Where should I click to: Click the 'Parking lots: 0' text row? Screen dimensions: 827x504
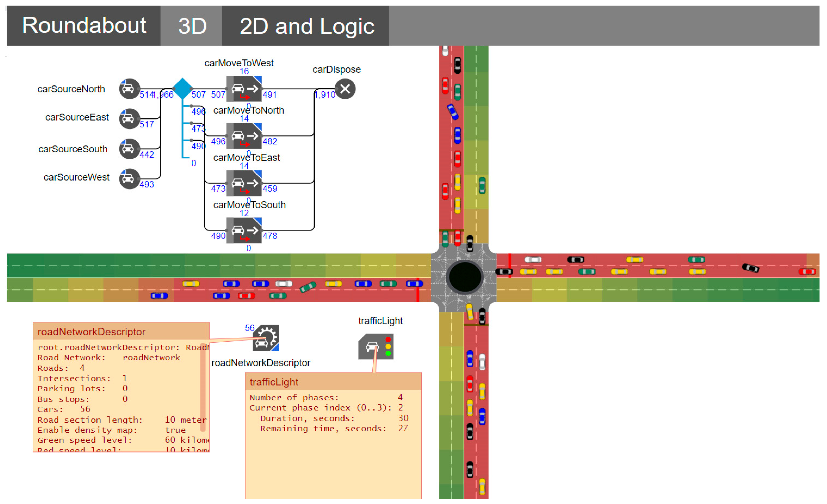83,389
